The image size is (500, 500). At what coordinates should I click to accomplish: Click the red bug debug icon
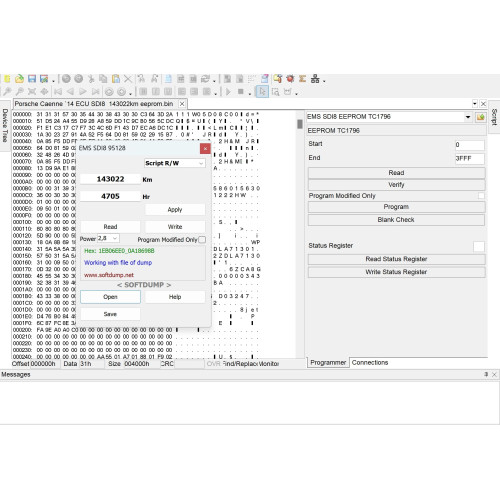[x=290, y=79]
